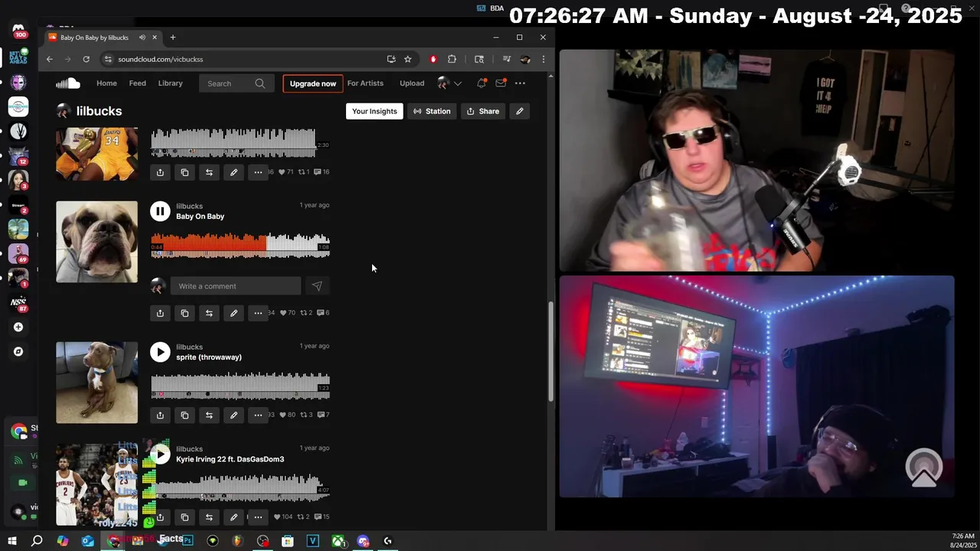The image size is (980, 551).
Task: Open the NSS server icon in sidebar
Action: (18, 303)
